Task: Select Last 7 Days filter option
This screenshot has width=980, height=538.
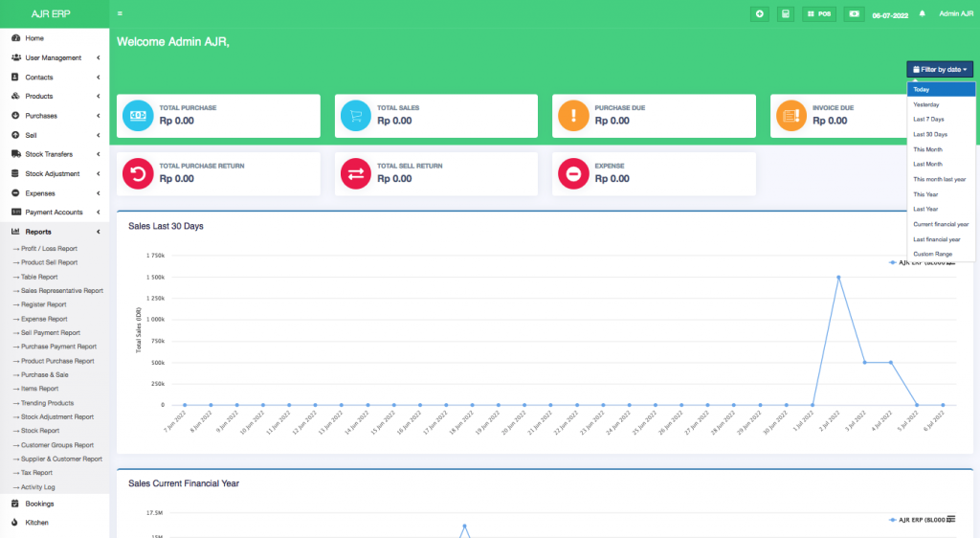Action: pyautogui.click(x=928, y=120)
